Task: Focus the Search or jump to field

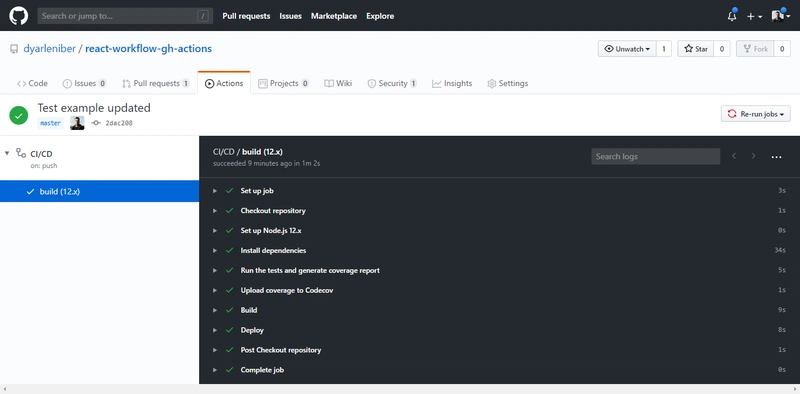Action: 125,16
